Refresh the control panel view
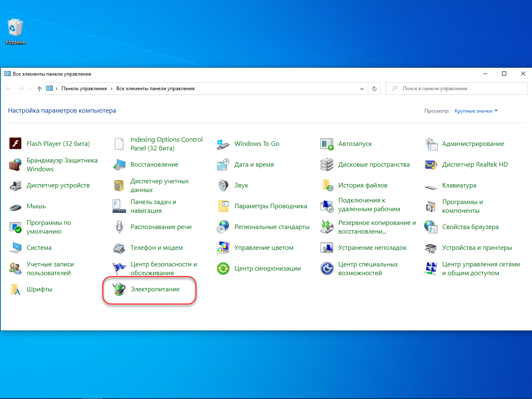 click(x=374, y=89)
